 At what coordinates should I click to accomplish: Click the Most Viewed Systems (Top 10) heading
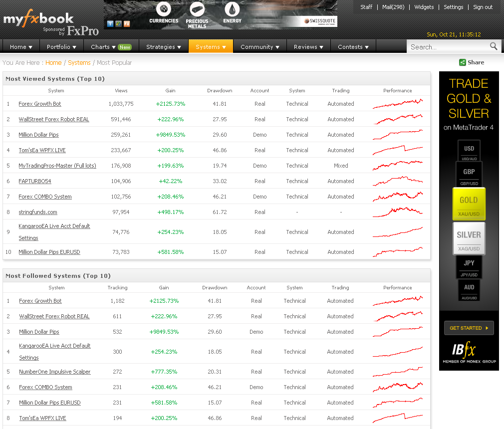click(x=55, y=79)
